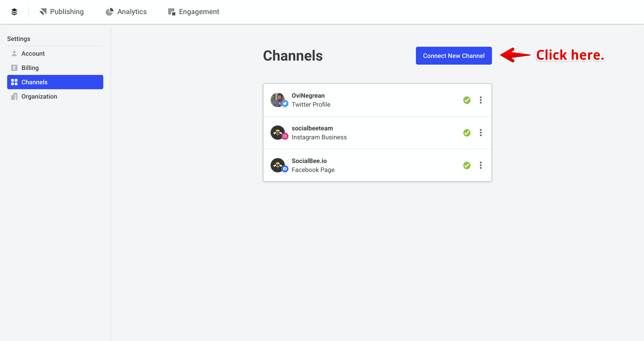Click the Analytics pie chart icon
Viewport: 644px width, 341px height.
109,12
